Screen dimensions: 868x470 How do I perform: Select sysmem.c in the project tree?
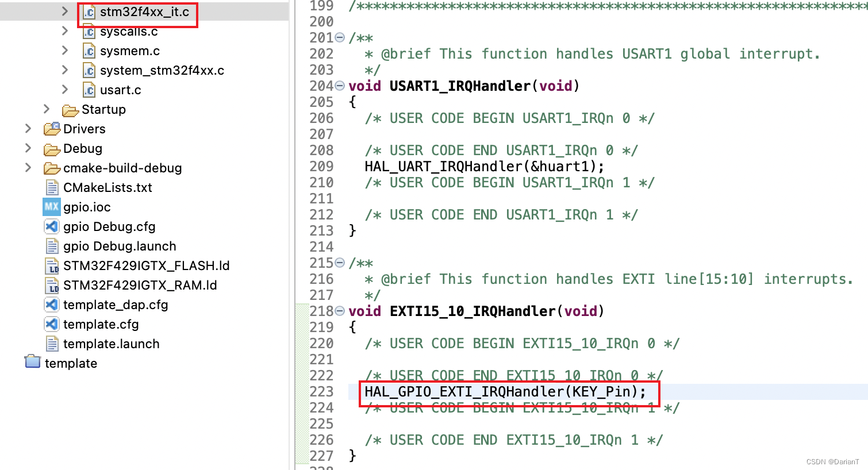point(130,51)
